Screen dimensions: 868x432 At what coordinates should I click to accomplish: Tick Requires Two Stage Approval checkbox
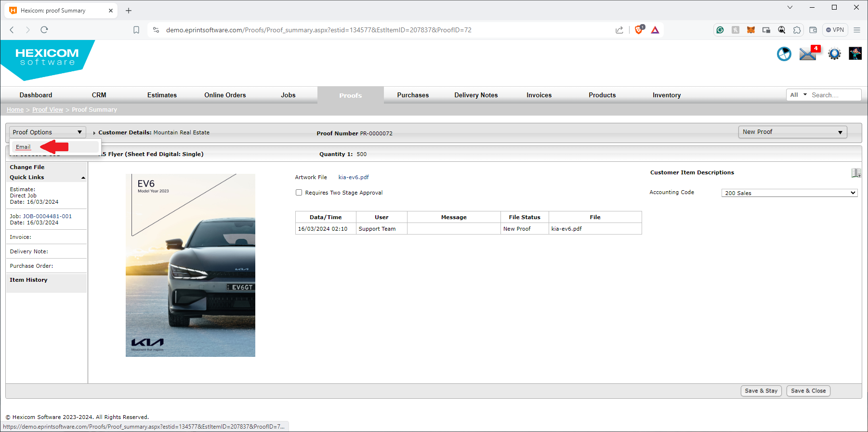pos(299,193)
